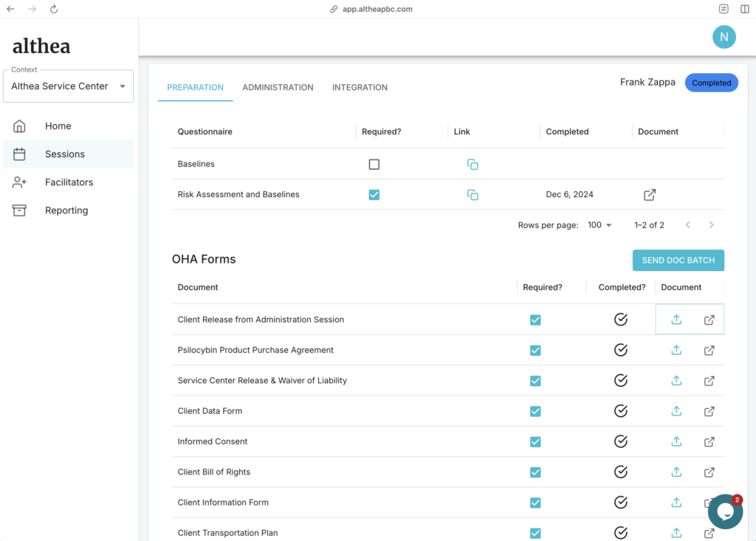
Task: Click the OHA Forms heading
Action: coord(204,259)
